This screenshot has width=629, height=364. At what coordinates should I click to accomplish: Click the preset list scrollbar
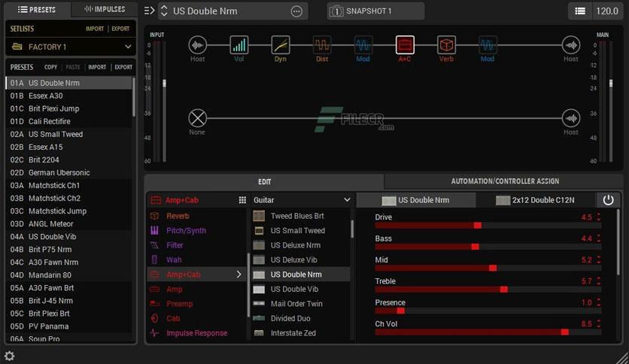[134, 98]
